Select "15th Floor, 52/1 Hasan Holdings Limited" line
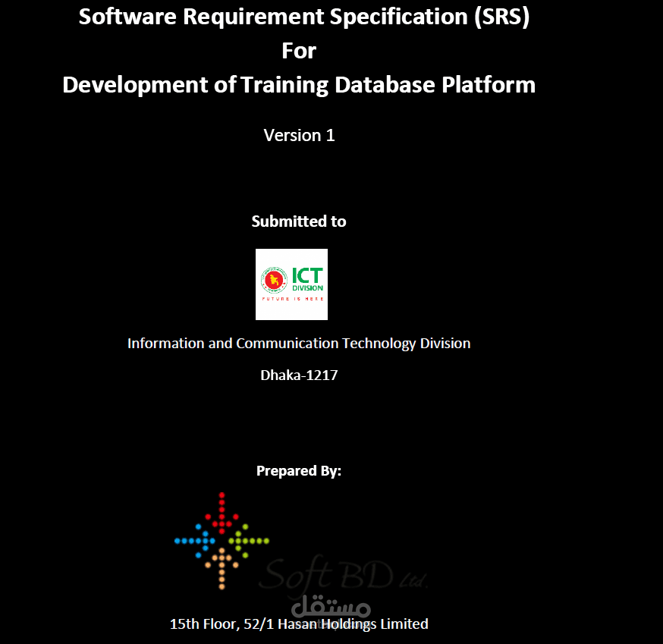The image size is (663, 644). click(x=299, y=624)
